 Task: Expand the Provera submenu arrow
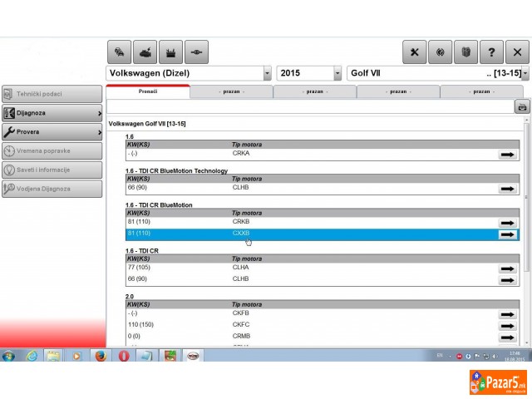point(100,132)
